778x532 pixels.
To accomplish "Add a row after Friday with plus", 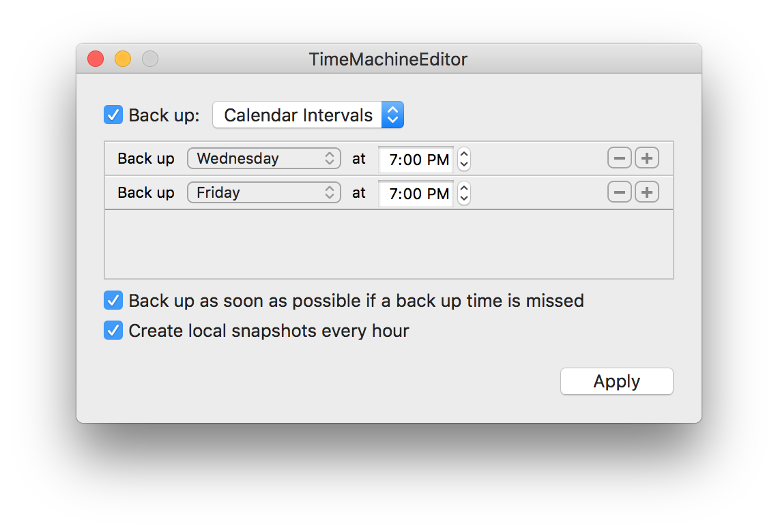I will [x=646, y=192].
